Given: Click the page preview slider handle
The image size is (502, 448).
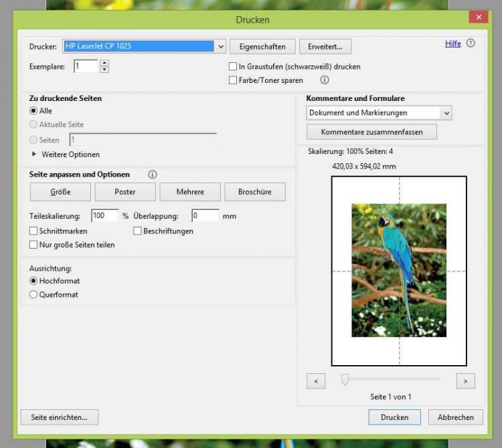Looking at the screenshot, I should pos(345,380).
